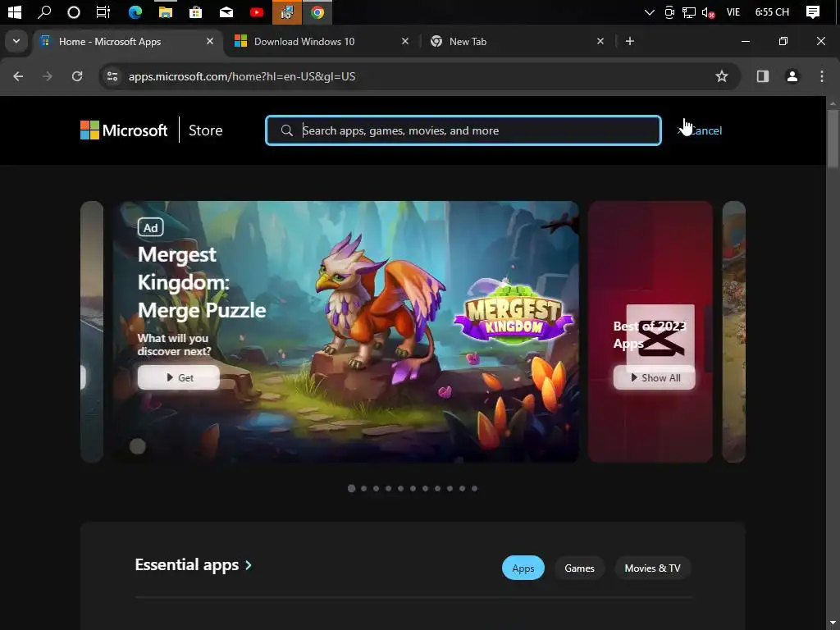Open File Explorer from the taskbar

pyautogui.click(x=166, y=11)
